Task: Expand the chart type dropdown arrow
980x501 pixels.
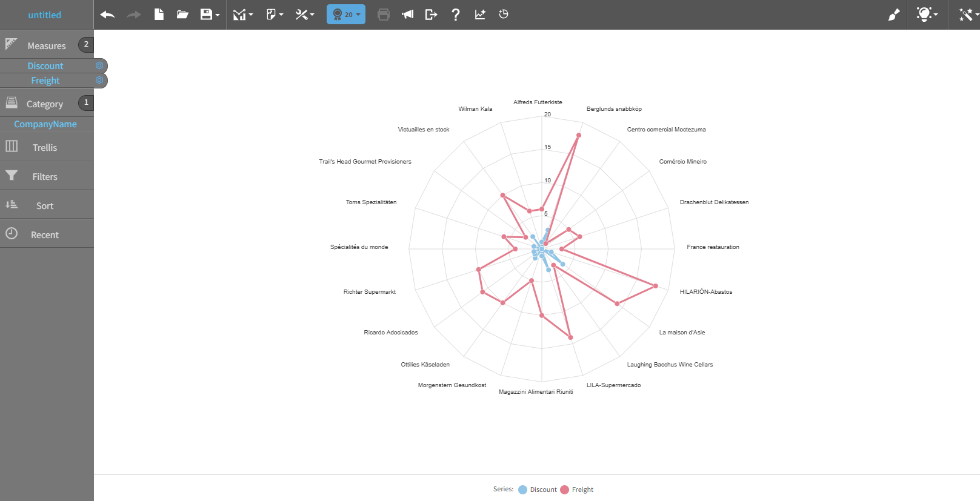Action: tap(251, 15)
